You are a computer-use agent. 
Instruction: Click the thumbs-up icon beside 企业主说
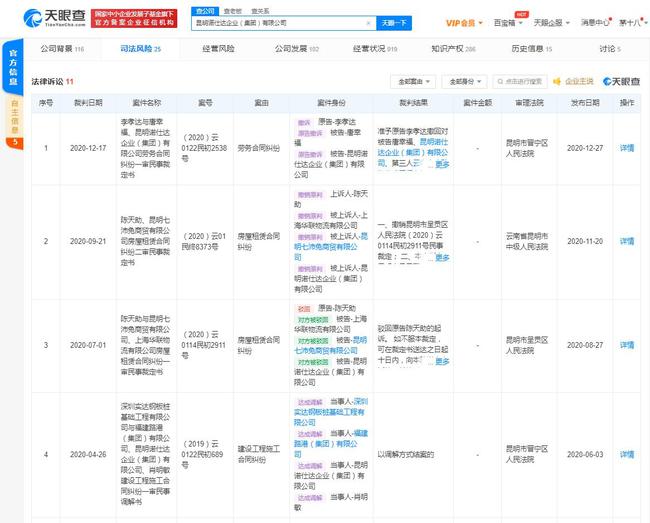[557, 82]
